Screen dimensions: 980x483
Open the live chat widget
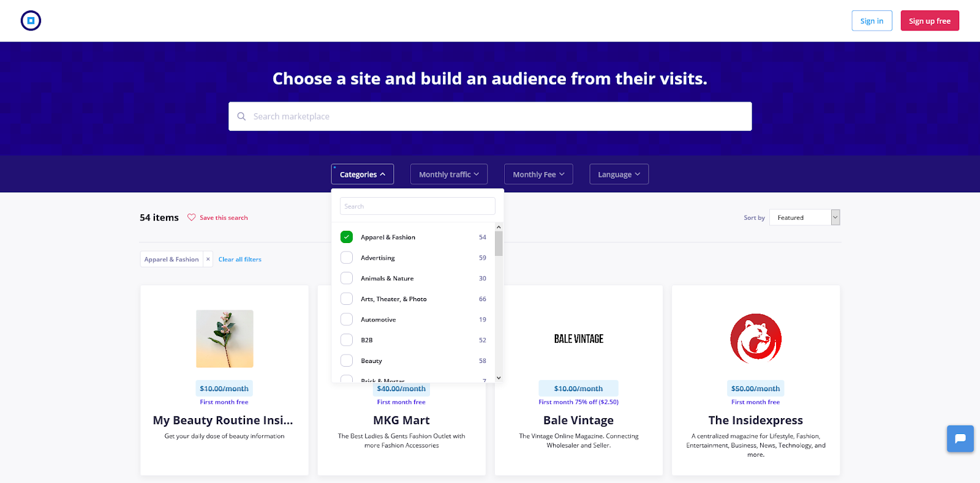click(960, 438)
